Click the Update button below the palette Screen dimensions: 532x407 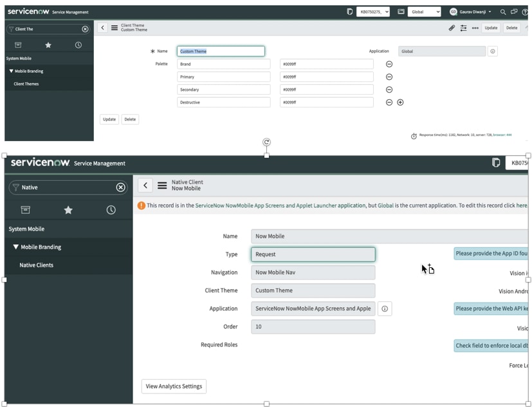[x=109, y=119]
